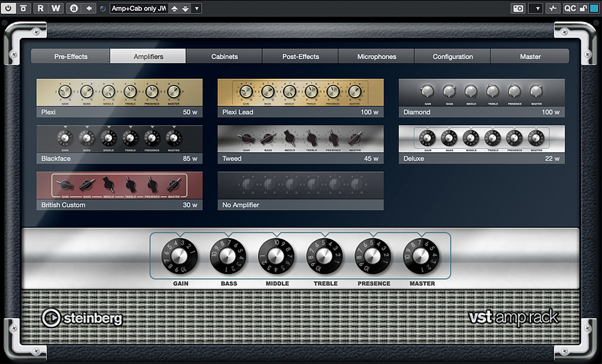Switch to the Cabinets tab
Image resolution: width=602 pixels, height=364 pixels.
point(224,57)
